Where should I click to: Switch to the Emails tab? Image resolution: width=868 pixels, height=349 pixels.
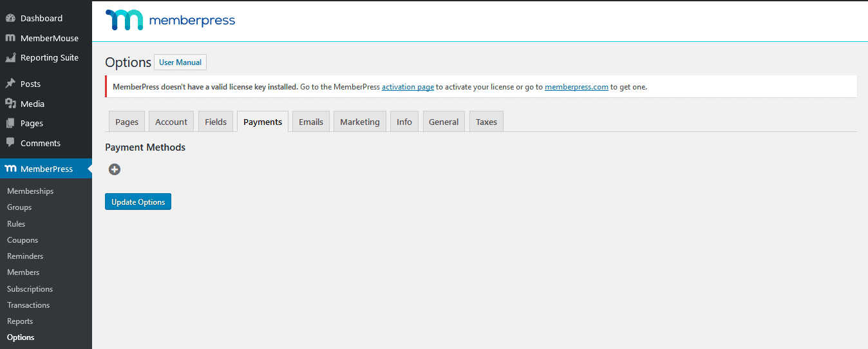pos(311,122)
